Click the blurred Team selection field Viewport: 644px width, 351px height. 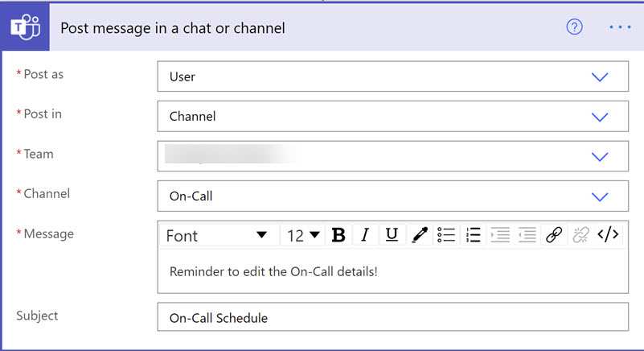(x=392, y=156)
